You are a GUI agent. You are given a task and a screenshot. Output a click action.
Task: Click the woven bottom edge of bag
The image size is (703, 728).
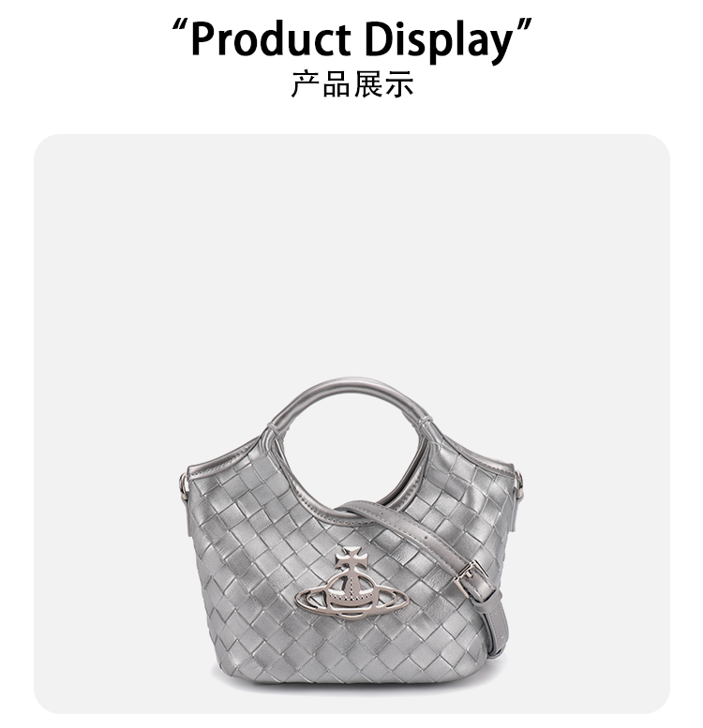pos(349,675)
